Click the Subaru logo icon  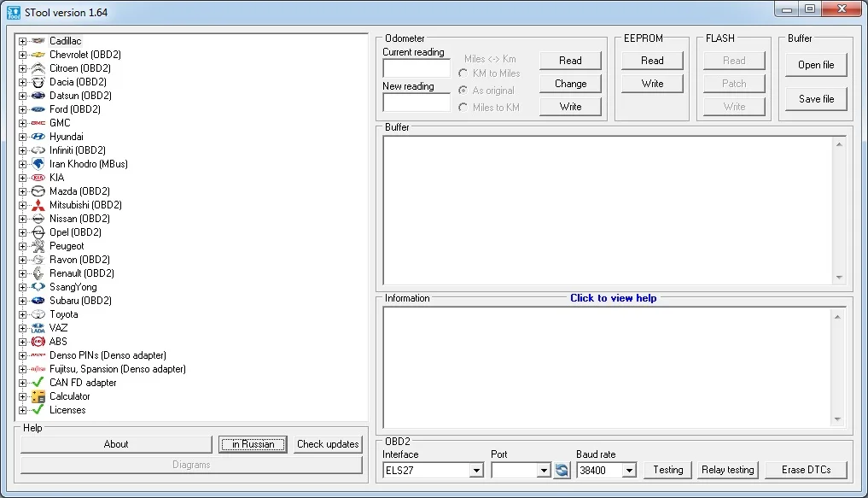[x=38, y=301]
